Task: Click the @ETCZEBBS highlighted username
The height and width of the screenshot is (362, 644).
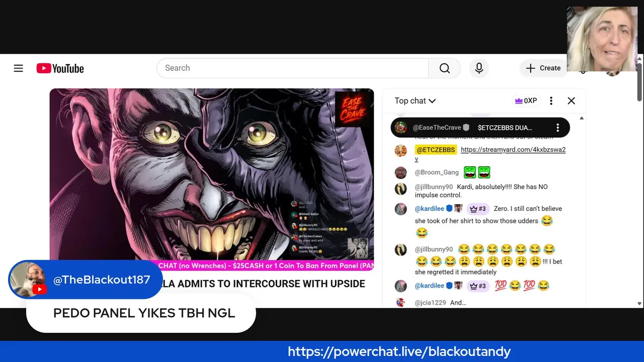Action: (436, 150)
